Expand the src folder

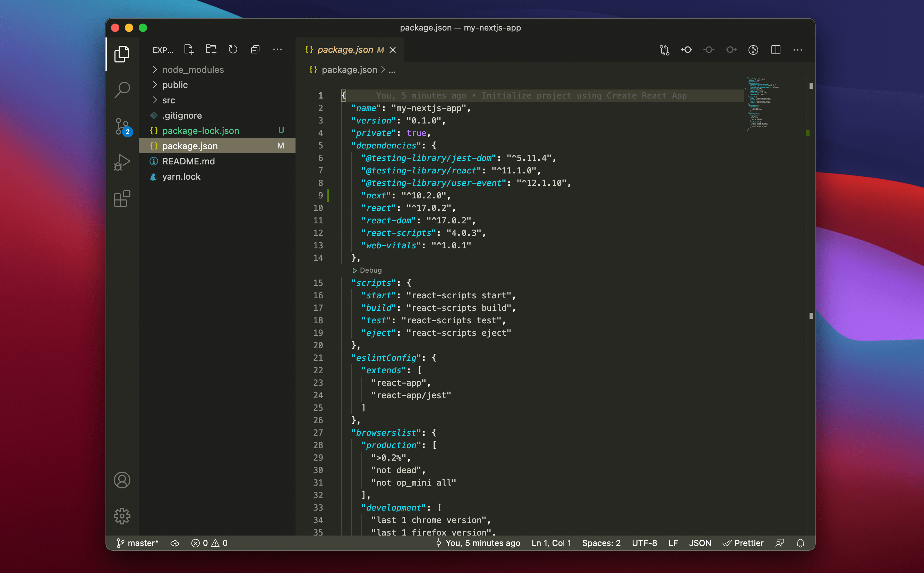(169, 100)
